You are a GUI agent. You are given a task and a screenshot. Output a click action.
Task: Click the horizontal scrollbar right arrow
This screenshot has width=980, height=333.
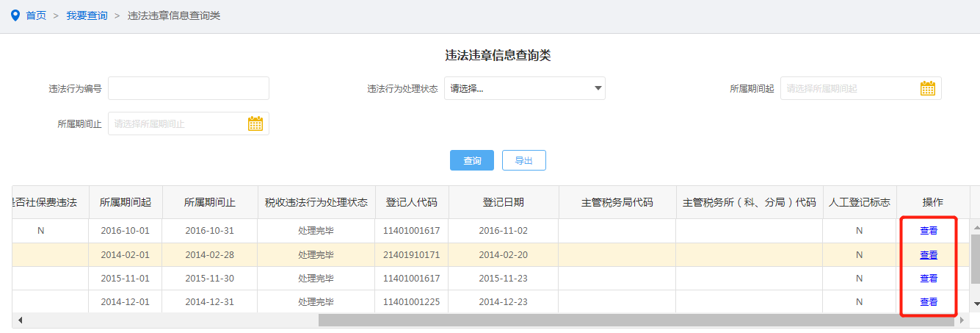tap(962, 321)
